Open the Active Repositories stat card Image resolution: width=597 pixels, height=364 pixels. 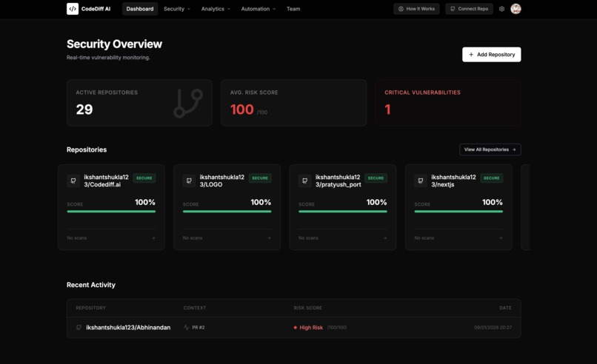coord(139,103)
